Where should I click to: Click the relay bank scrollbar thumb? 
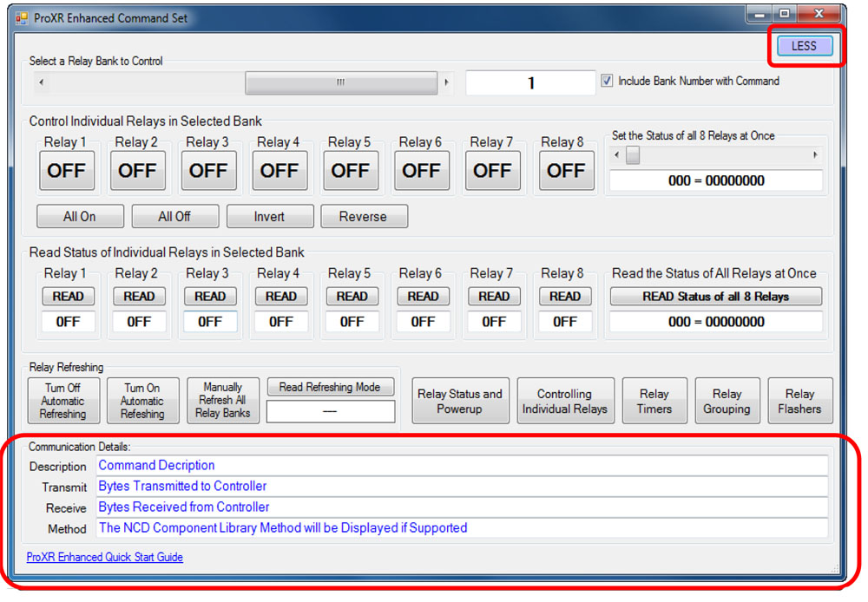click(341, 82)
